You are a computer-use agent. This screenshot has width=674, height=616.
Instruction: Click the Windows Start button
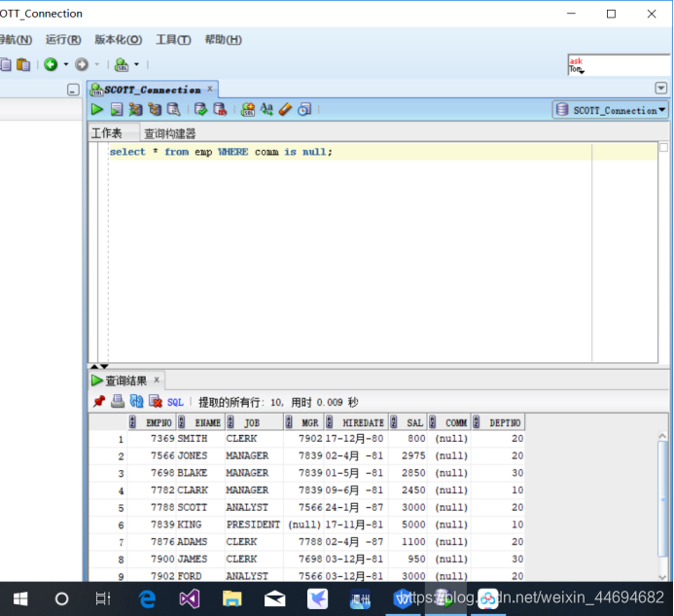coord(20,598)
